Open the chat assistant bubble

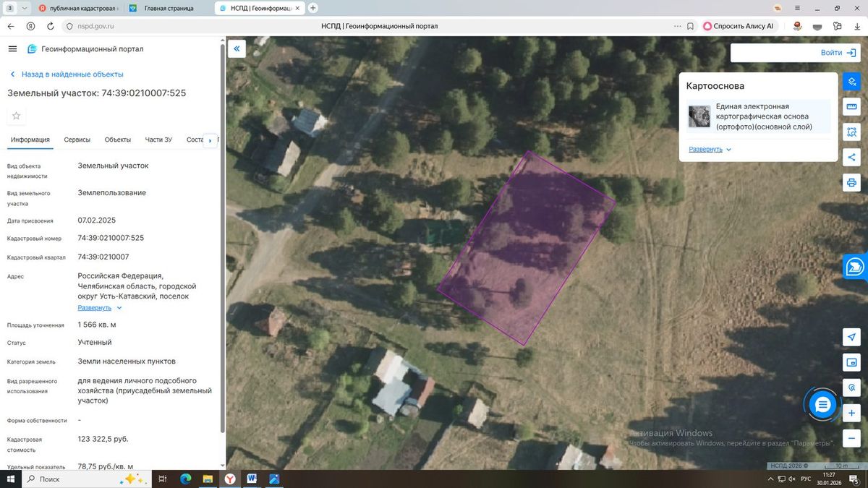(822, 404)
